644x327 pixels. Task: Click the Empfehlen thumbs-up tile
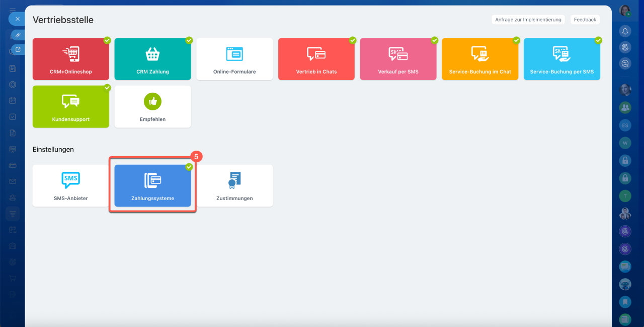[152, 106]
